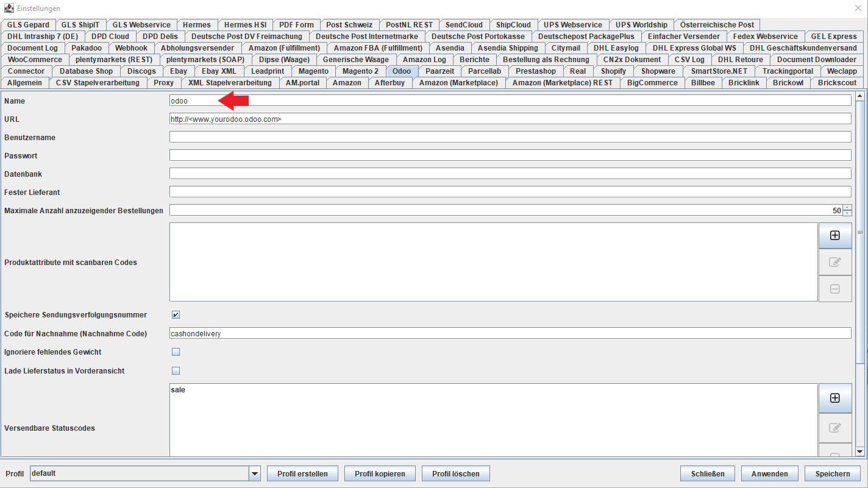Viewport: 868px width, 488px height.
Task: Remove selected product attribute code entry
Action: tap(835, 289)
